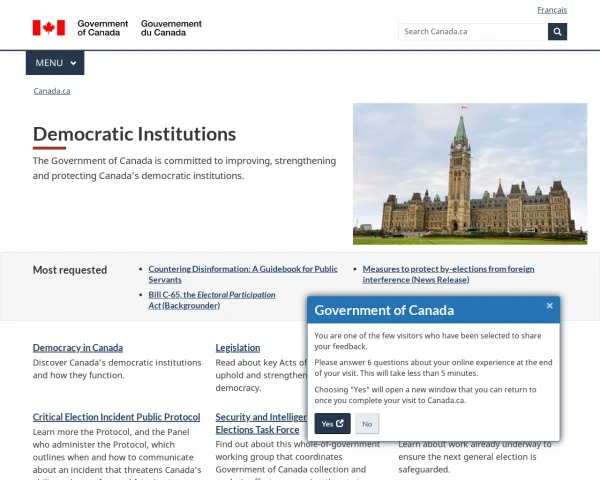Open the Democracy in Canada link

78,348
